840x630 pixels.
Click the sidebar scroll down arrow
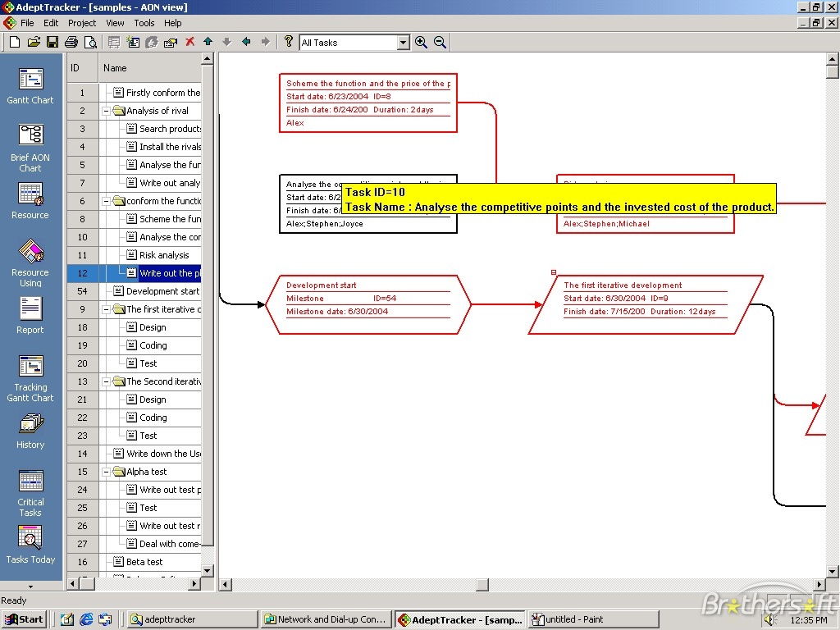30,586
